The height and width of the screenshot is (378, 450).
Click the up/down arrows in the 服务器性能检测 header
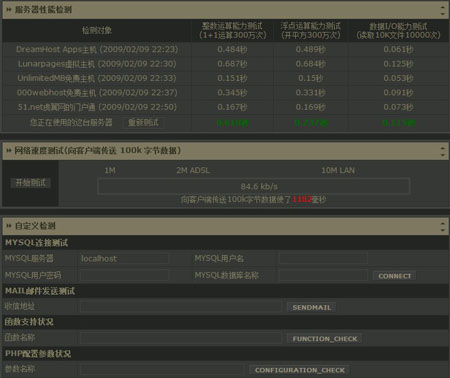click(x=442, y=10)
